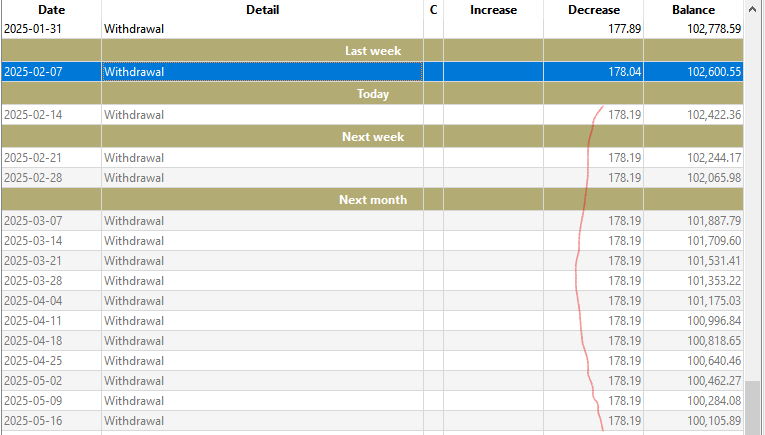Click the 101,353.22 balance value
765x435 pixels.
pos(714,280)
